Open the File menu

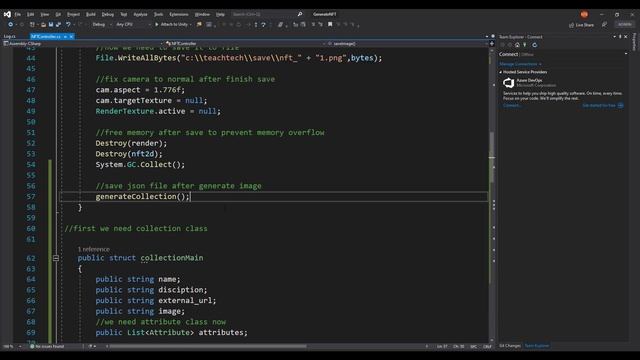(18, 14)
